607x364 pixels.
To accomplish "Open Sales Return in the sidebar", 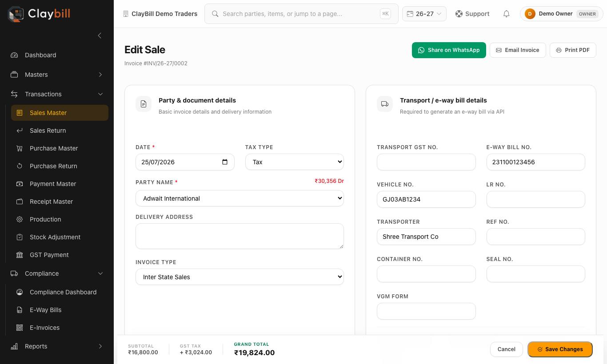I will coord(60,131).
